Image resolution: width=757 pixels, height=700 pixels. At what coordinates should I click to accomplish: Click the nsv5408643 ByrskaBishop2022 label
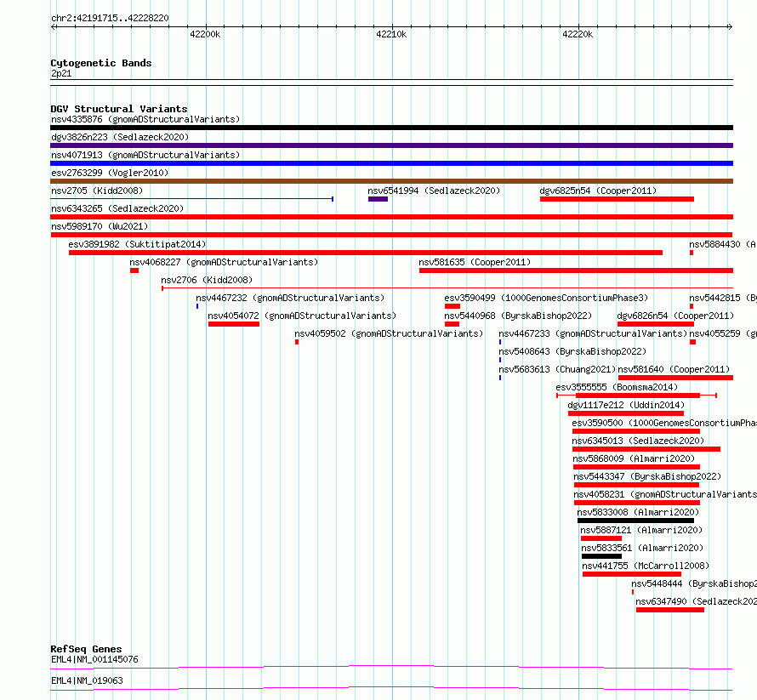click(x=572, y=351)
